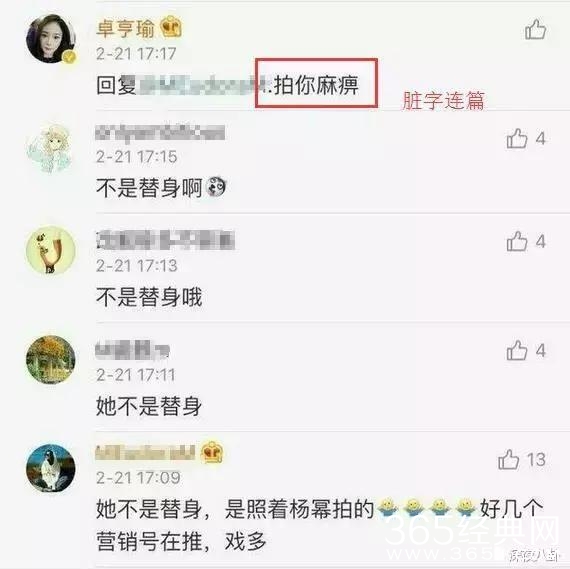Open 卓亨瑜's profile avatar

coord(51,39)
